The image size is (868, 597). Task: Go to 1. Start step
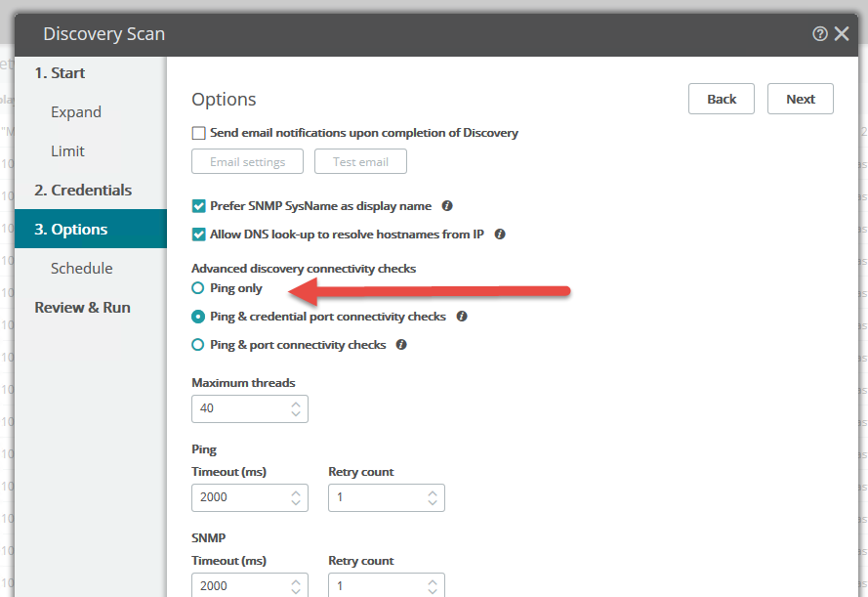pos(60,73)
